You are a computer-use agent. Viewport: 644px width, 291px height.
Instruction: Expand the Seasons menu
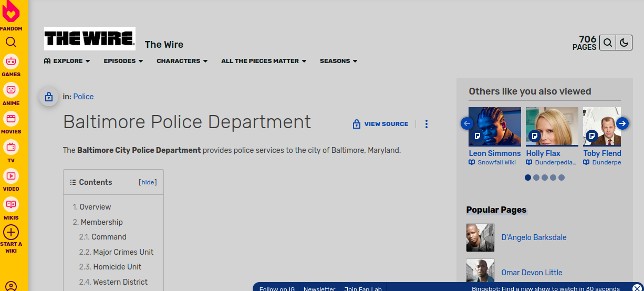(339, 61)
